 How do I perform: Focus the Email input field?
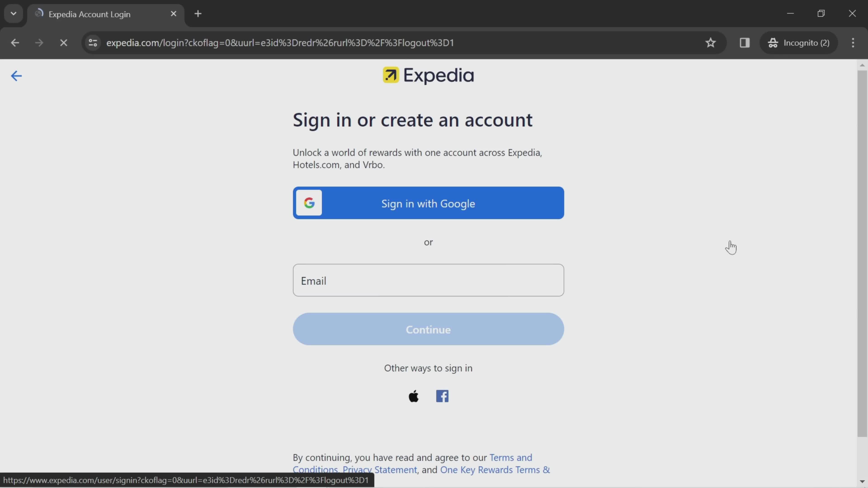pos(428,280)
